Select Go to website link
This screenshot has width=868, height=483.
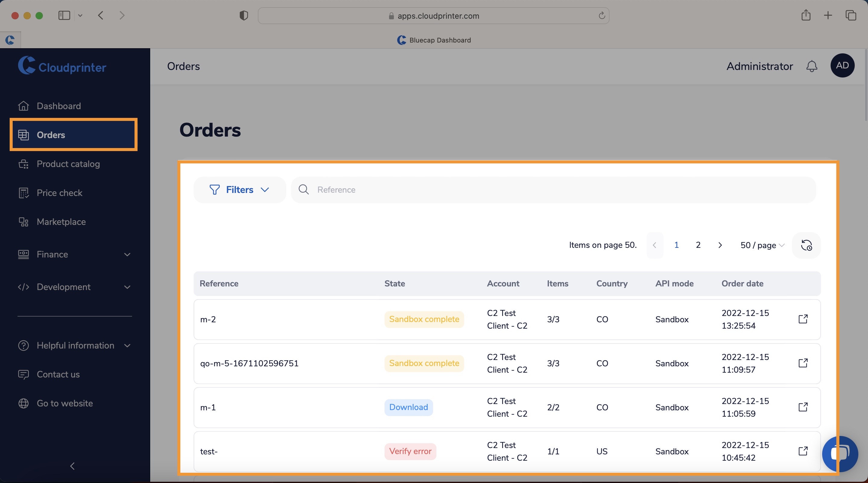[x=64, y=403]
